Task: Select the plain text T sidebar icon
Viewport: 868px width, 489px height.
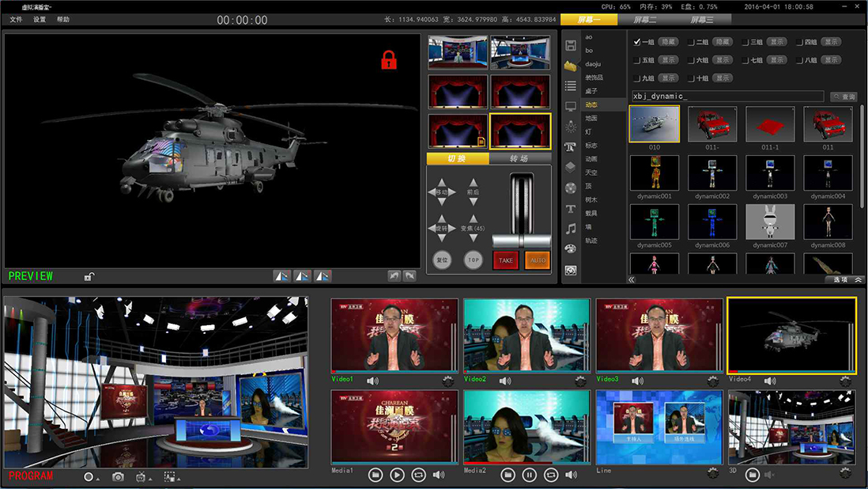Action: 571,209
